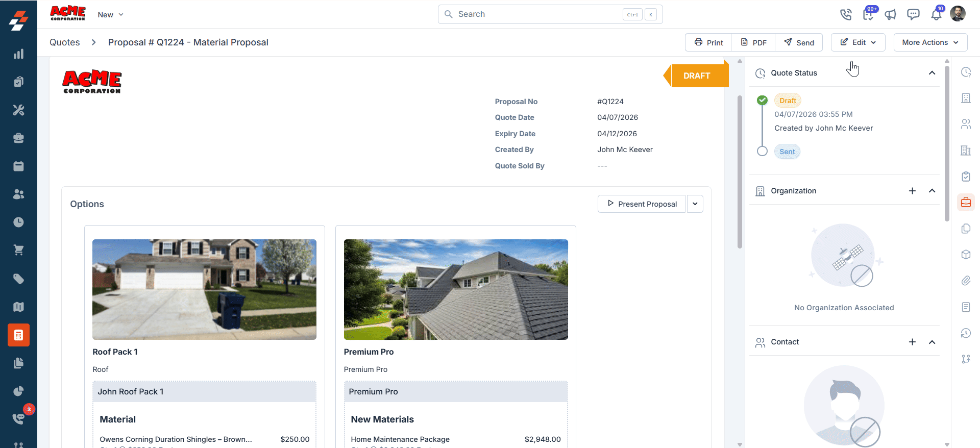
Task: Open the 99+ badge activity icon in top bar
Action: 868,14
